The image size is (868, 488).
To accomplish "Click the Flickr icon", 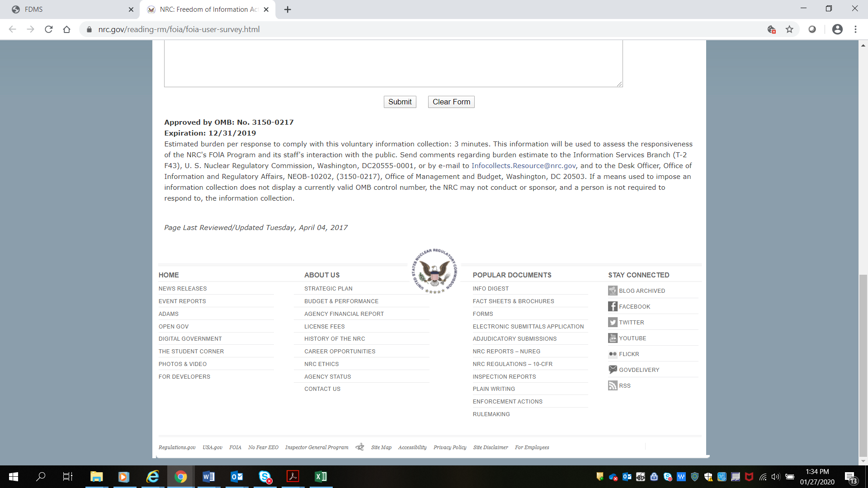I will pyautogui.click(x=613, y=354).
